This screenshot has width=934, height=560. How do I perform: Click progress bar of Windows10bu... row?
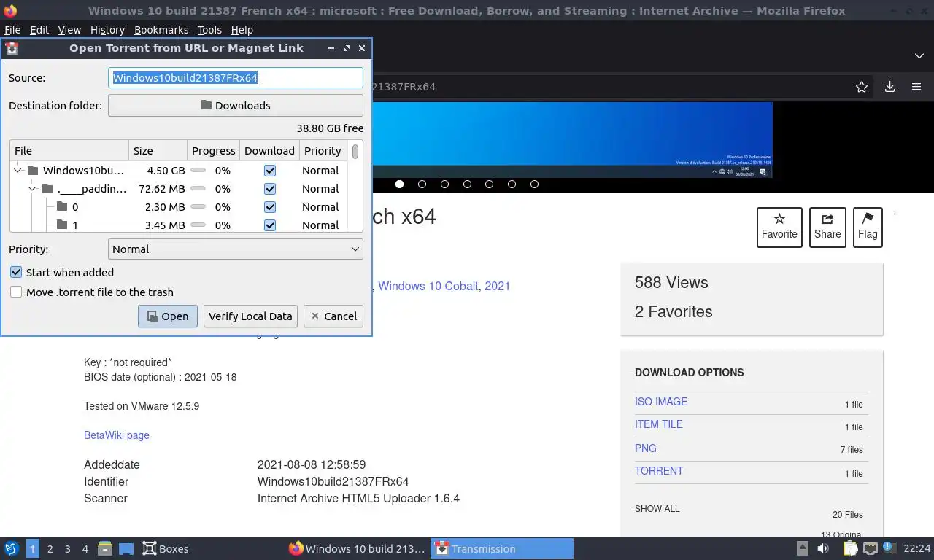tap(198, 171)
